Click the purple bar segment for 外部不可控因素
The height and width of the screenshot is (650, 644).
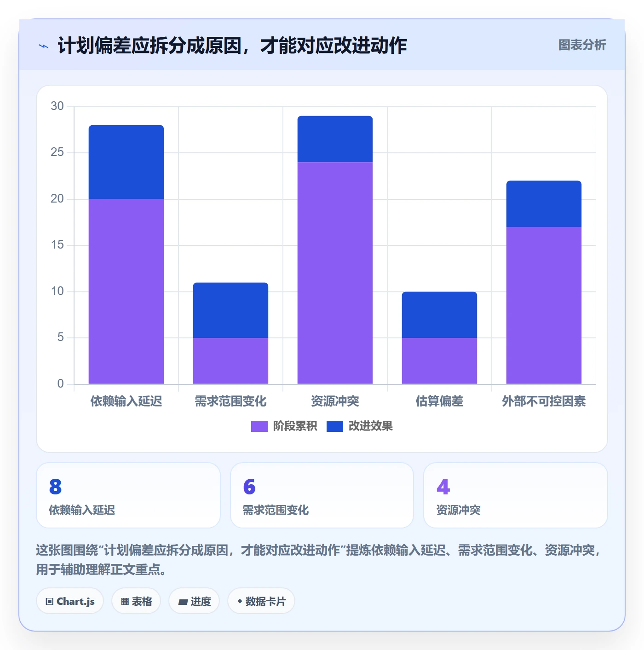[544, 305]
